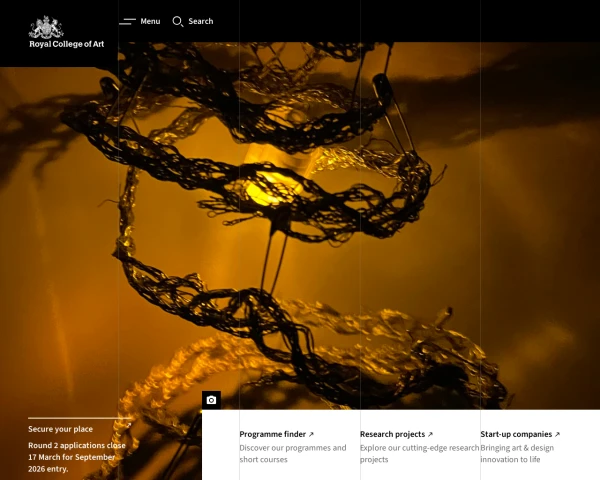Screen dimensions: 600x480
Task: Click the Royal College of Art wordmark
Action: click(x=67, y=44)
